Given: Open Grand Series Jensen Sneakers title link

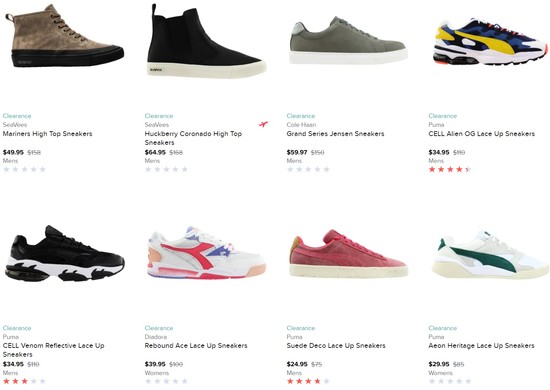Looking at the screenshot, I should [335, 134].
